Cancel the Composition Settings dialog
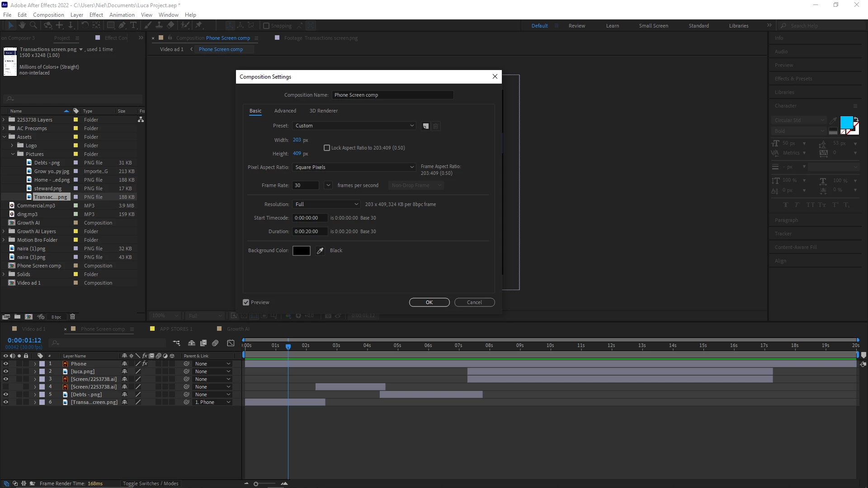This screenshot has height=488, width=868. tap(474, 302)
